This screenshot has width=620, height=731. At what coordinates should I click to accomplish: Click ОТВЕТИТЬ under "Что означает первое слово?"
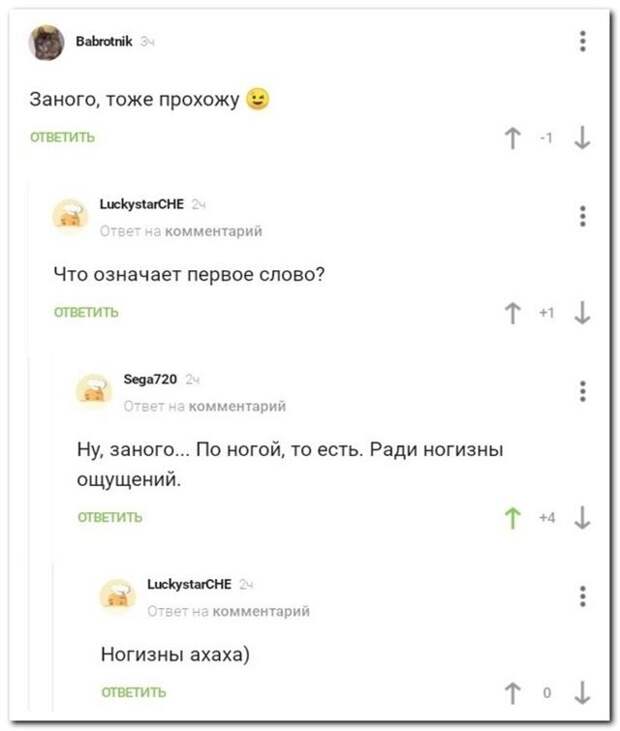(85, 312)
